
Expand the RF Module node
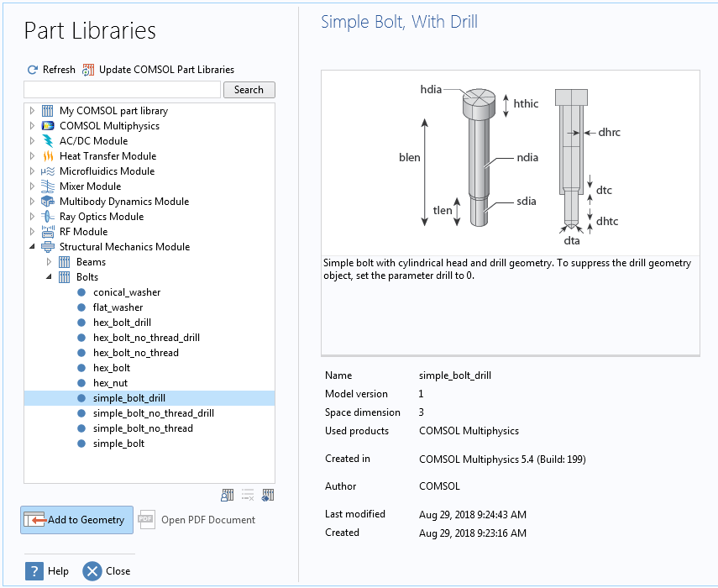tap(32, 232)
